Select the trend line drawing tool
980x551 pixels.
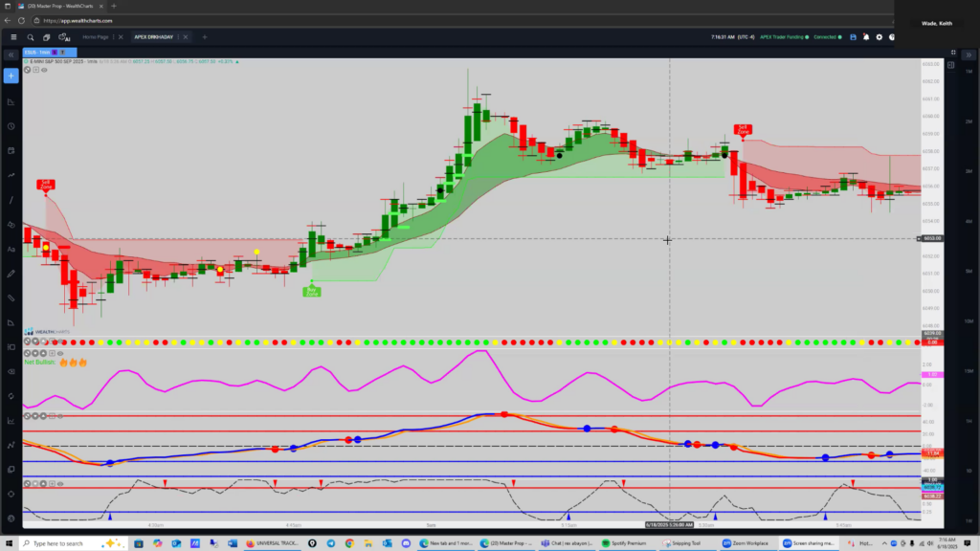point(11,200)
